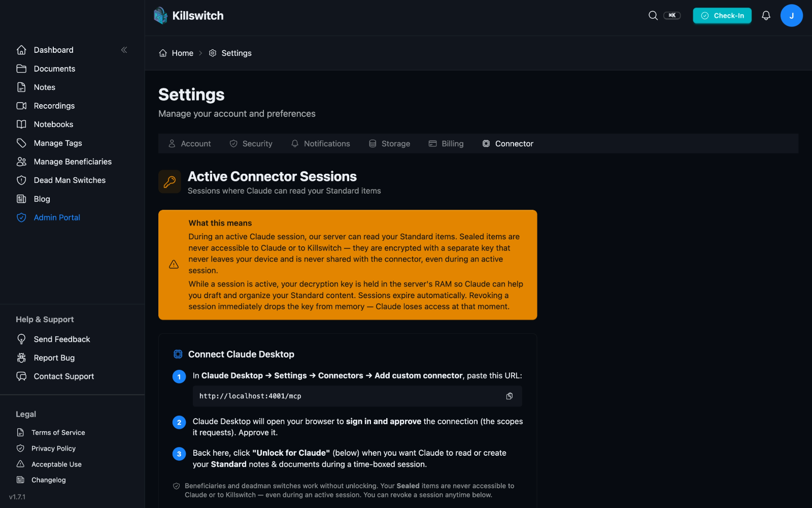Viewport: 812px width, 508px height.
Task: Select the Billing tab
Action: tap(446, 144)
